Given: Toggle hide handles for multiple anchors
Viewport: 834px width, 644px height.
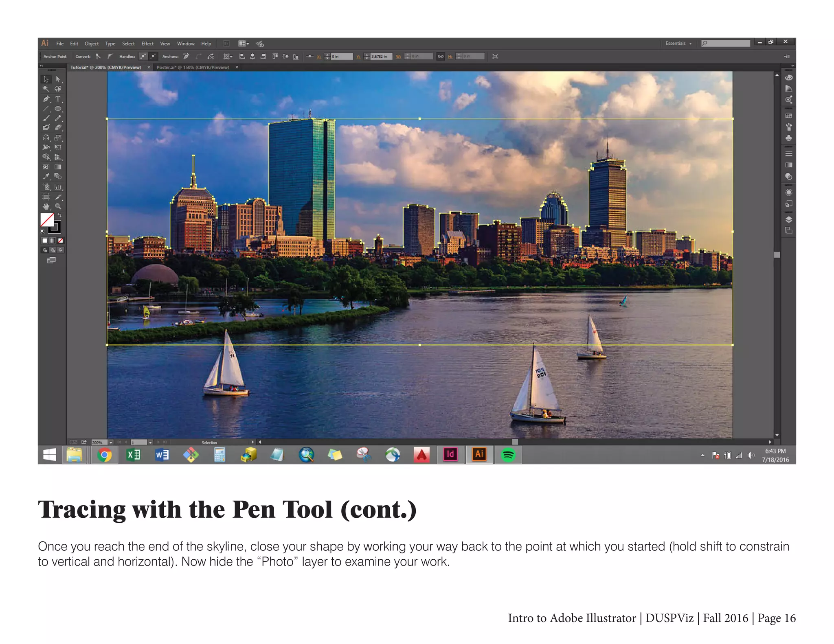Looking at the screenshot, I should (x=153, y=56).
